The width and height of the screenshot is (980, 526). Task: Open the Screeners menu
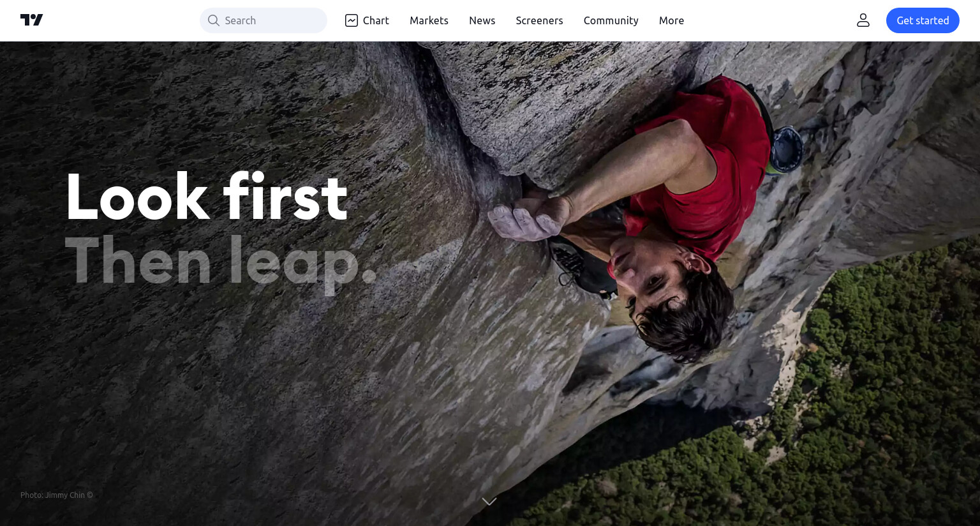539,20
